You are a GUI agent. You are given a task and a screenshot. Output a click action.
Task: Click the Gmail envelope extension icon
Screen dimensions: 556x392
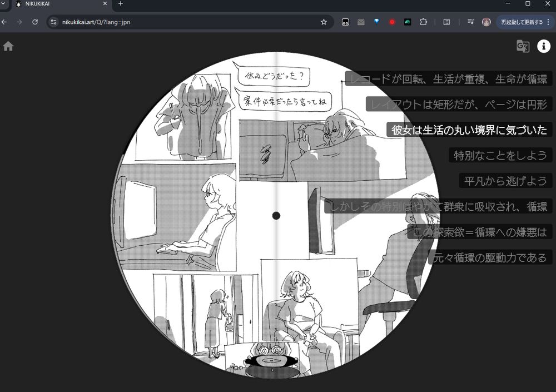(x=361, y=22)
